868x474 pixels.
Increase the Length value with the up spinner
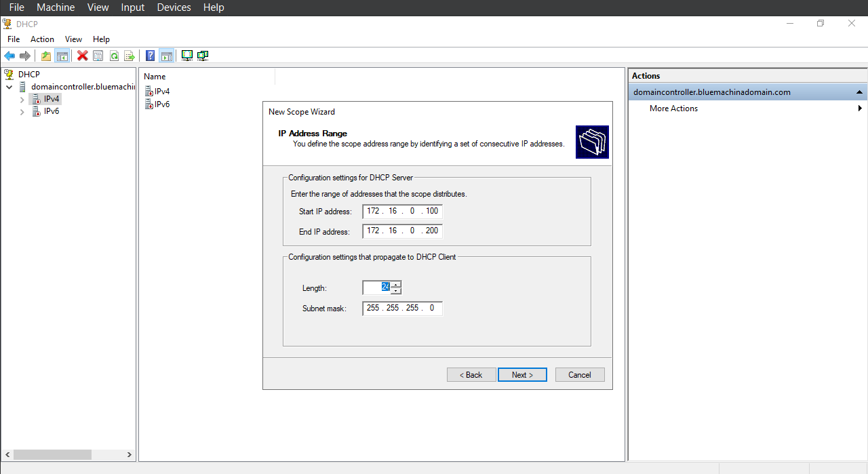click(x=396, y=284)
